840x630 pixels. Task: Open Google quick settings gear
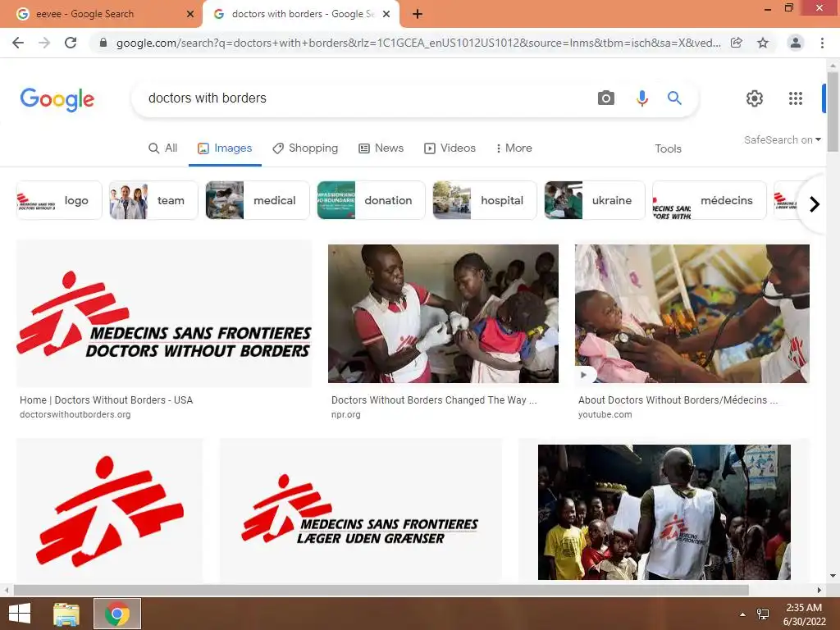[755, 98]
